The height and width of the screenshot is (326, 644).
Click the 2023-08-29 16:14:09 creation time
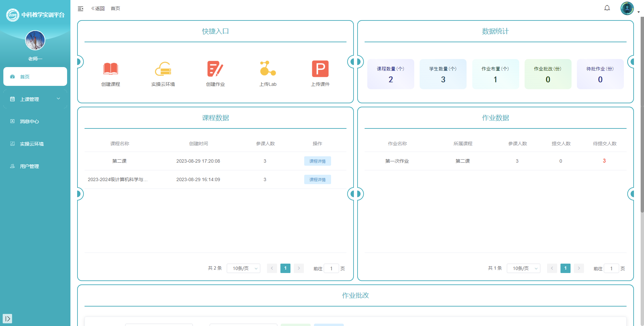198,179
